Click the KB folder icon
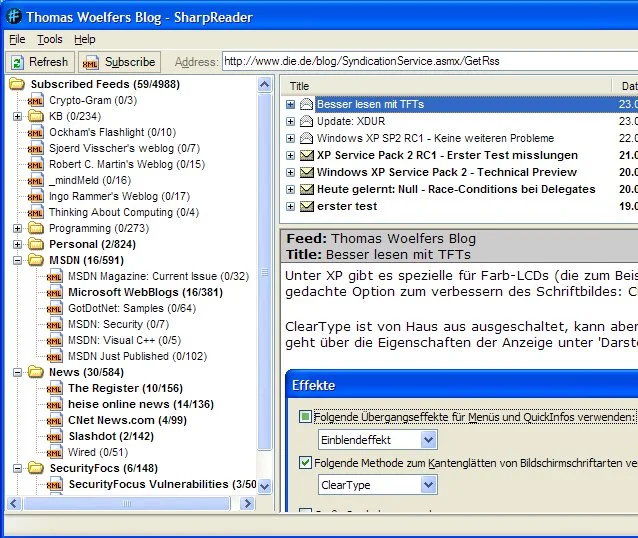 pos(36,116)
